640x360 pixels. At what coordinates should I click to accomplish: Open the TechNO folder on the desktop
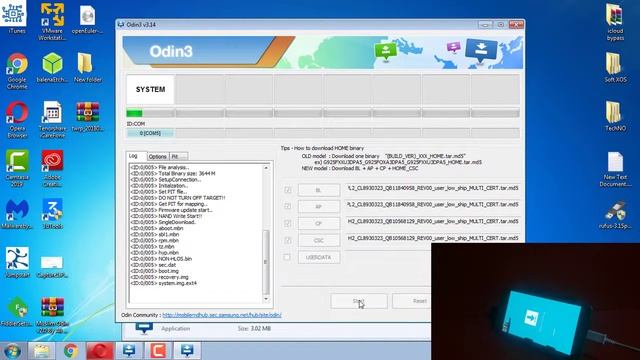615,116
